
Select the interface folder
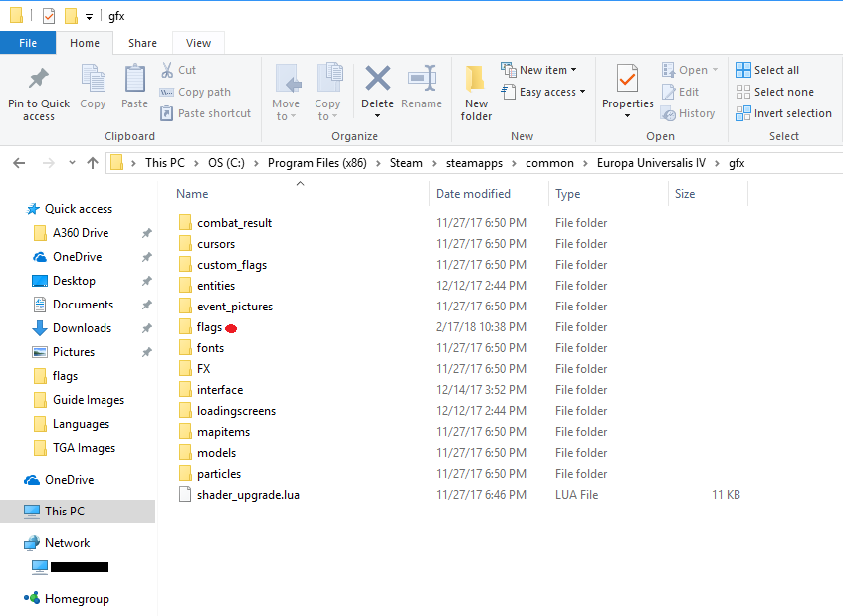coord(220,390)
